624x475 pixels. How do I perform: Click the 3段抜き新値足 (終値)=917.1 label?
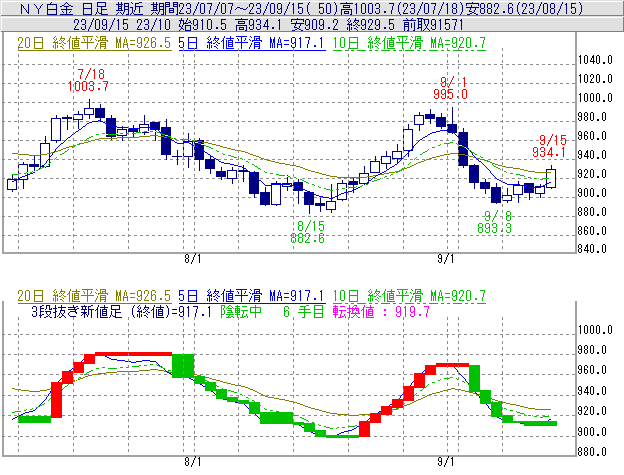pos(121,311)
